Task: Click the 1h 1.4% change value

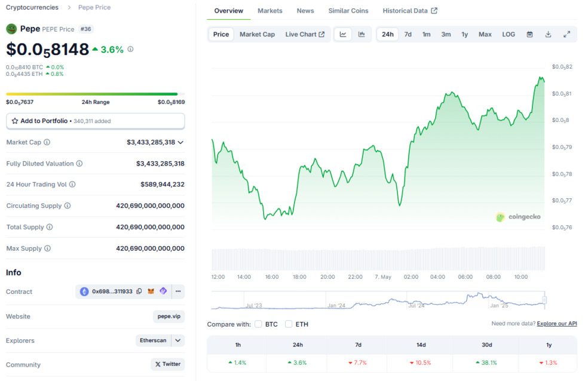Action: coord(237,362)
